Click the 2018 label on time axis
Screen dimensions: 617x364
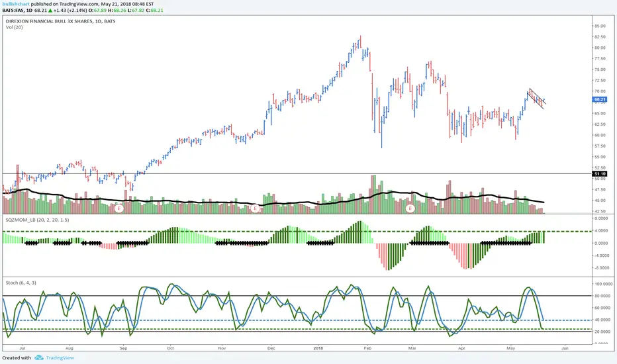tap(318, 348)
